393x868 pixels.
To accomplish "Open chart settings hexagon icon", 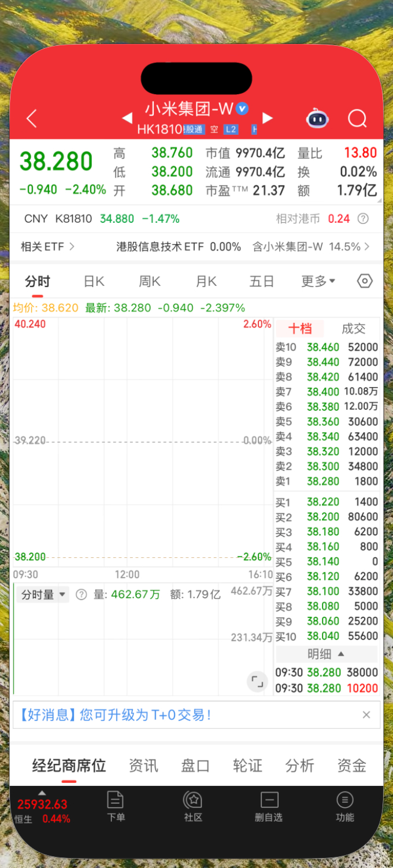I will (365, 281).
